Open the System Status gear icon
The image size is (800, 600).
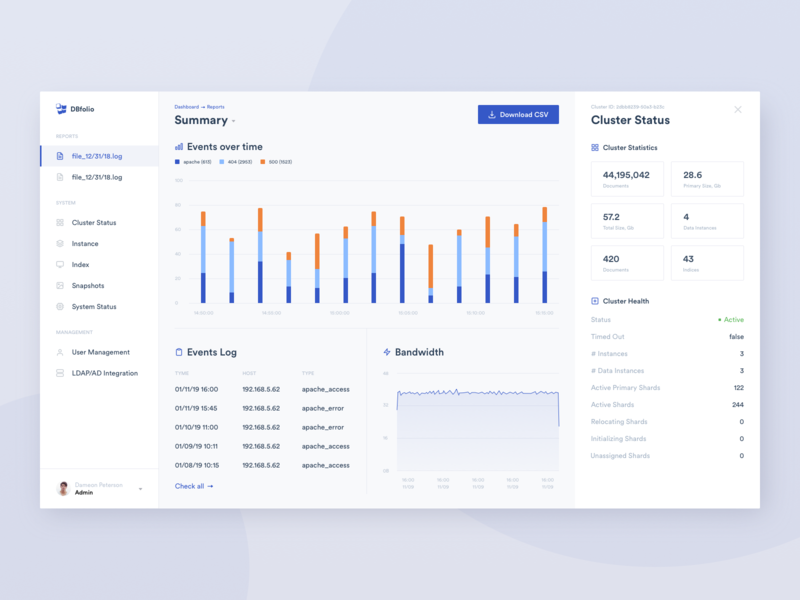[x=60, y=306]
